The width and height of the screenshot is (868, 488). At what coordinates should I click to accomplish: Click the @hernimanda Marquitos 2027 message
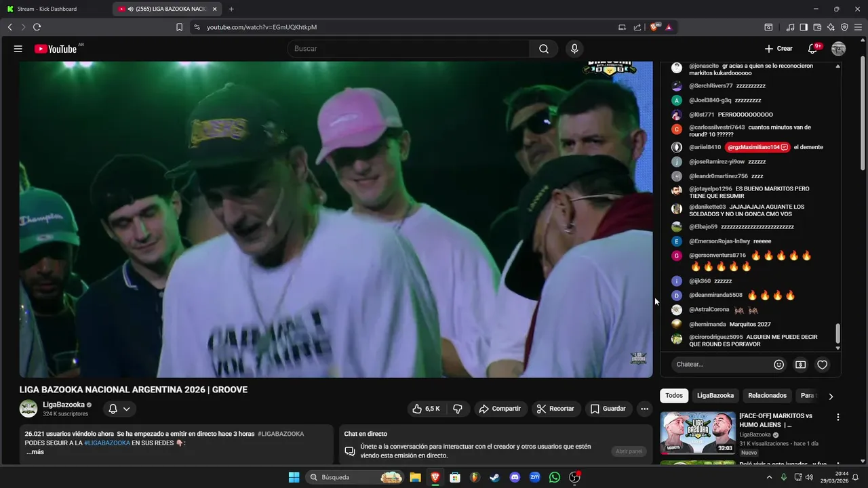(730, 324)
